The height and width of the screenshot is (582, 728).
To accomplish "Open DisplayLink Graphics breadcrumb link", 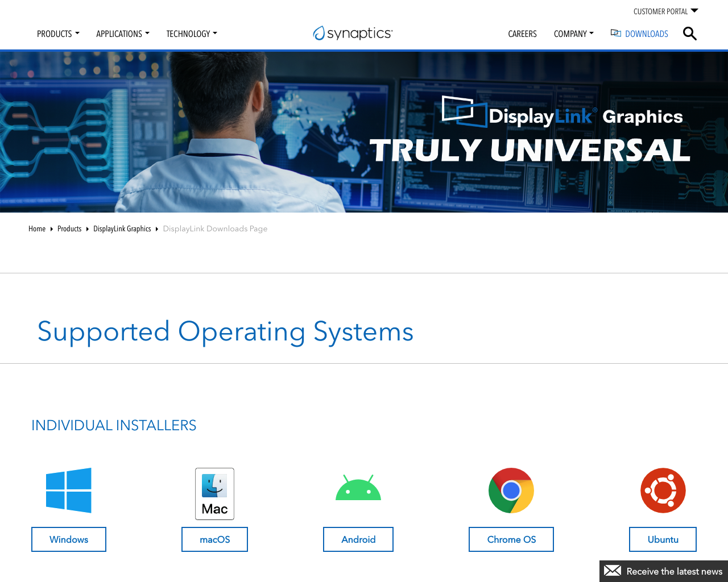I will coord(122,228).
